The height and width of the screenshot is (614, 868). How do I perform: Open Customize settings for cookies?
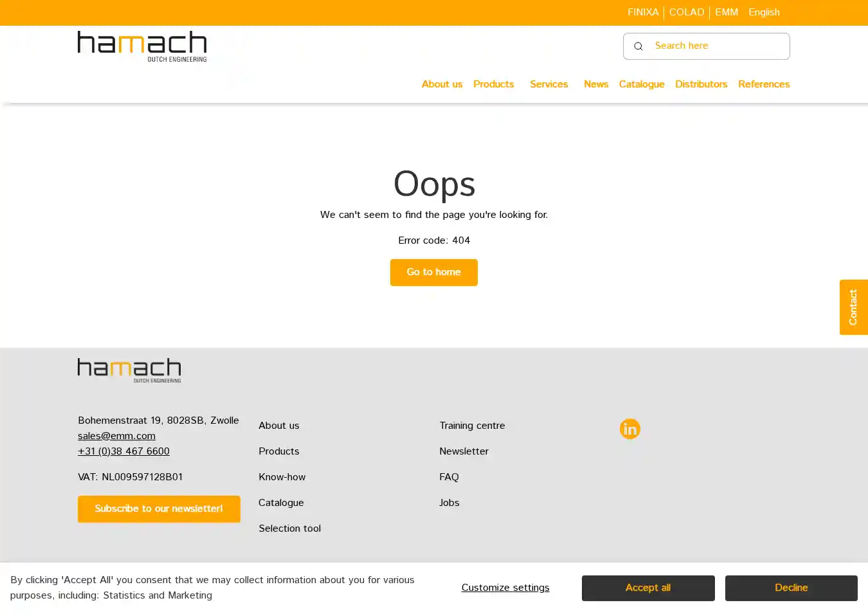(x=505, y=588)
